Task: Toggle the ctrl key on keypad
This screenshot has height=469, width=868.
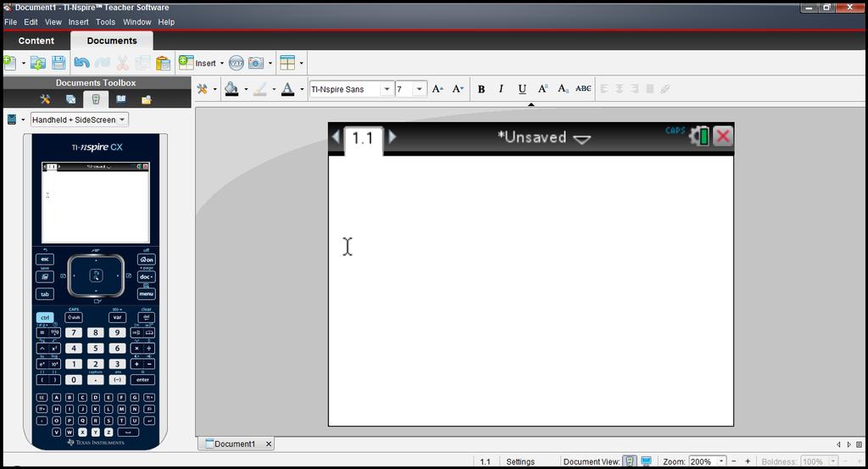Action: [x=45, y=317]
